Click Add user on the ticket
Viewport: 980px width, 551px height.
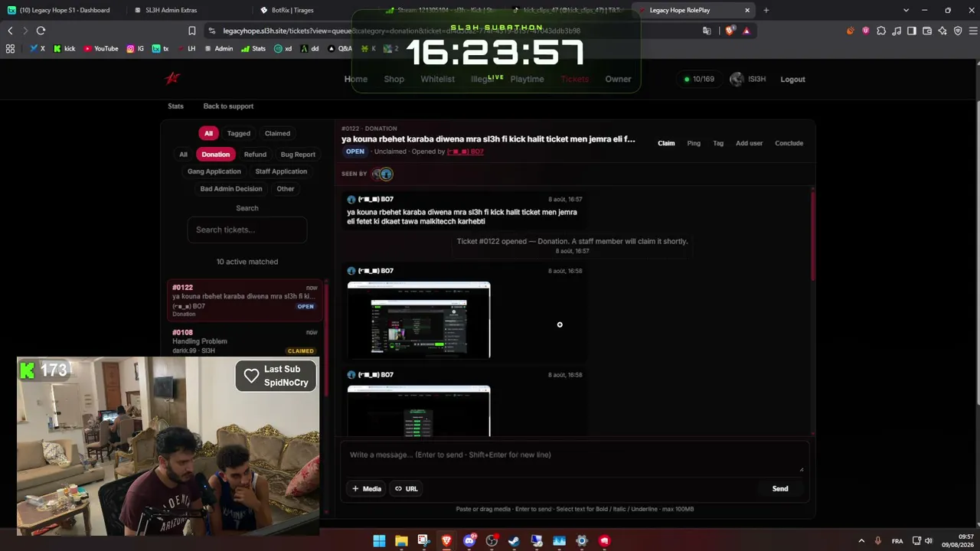coord(749,143)
